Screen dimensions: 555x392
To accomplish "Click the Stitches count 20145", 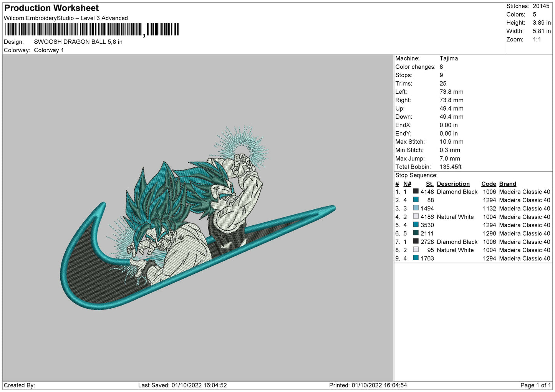I will point(541,6).
